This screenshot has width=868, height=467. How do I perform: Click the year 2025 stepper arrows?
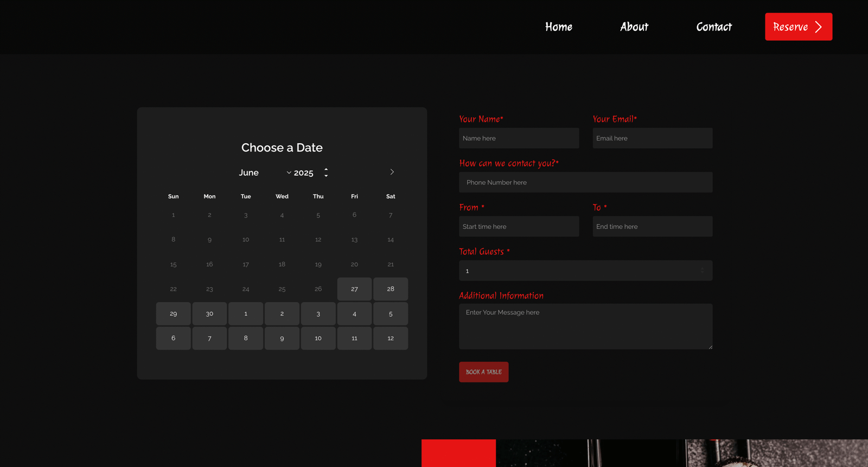326,172
